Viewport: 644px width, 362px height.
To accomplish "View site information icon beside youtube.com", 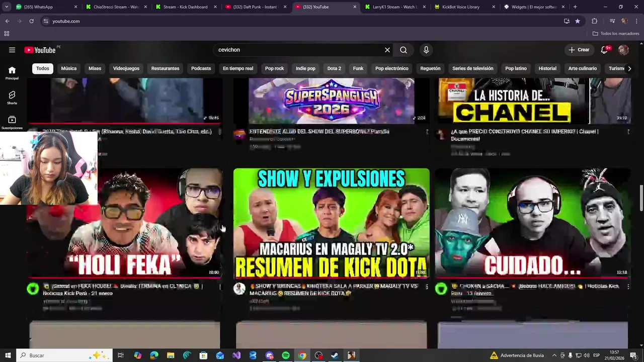I will (46, 21).
